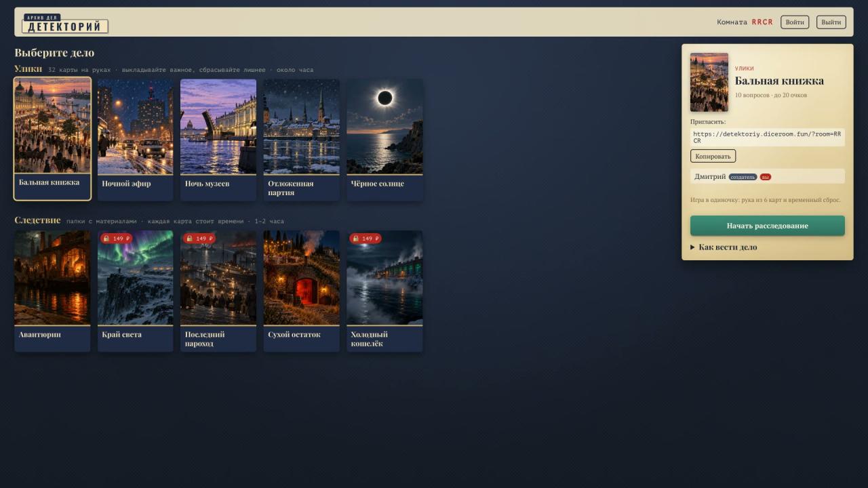Click the red вы badge

coord(766,177)
